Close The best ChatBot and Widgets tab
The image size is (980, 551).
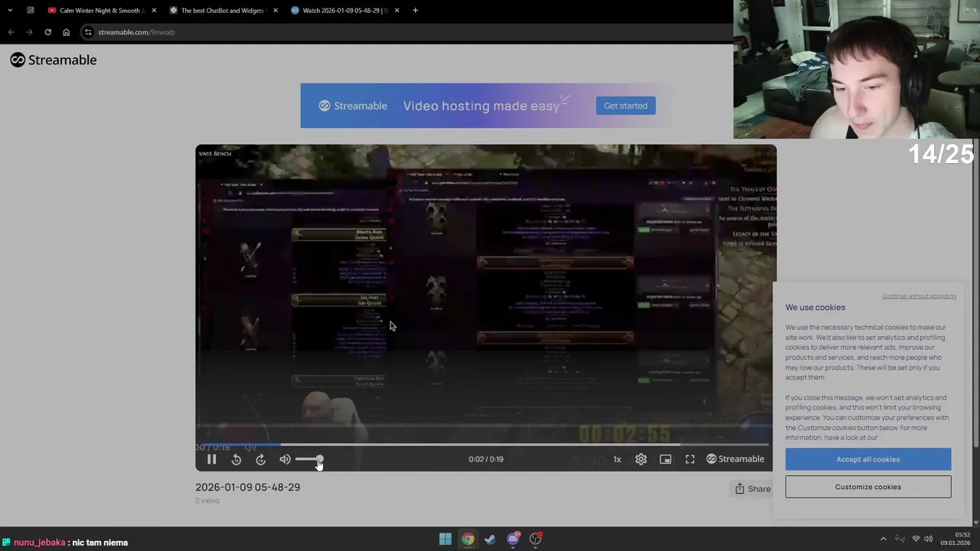coord(275,11)
